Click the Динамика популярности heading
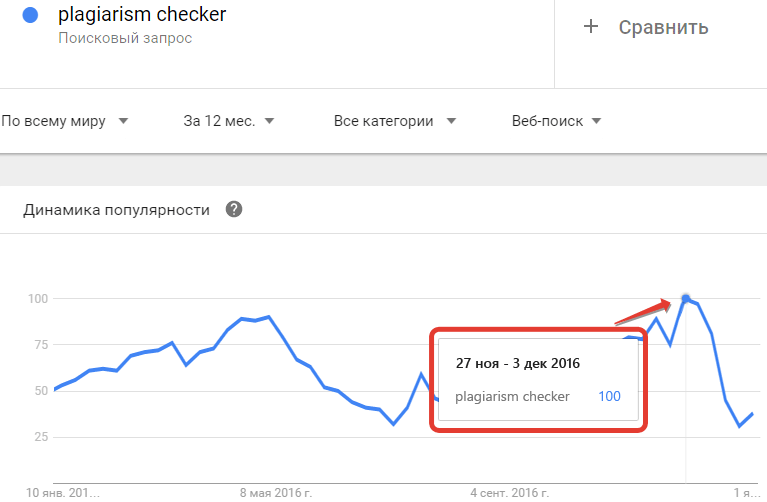 click(116, 210)
